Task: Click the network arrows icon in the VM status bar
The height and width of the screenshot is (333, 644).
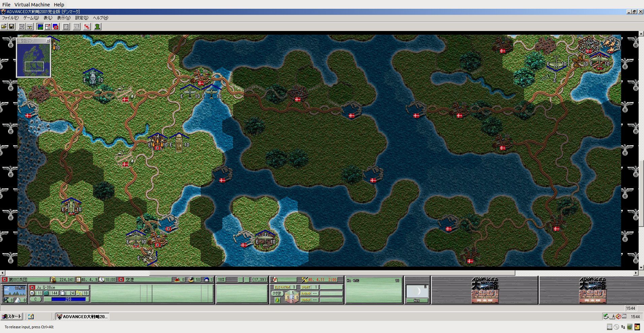Action: (x=623, y=327)
